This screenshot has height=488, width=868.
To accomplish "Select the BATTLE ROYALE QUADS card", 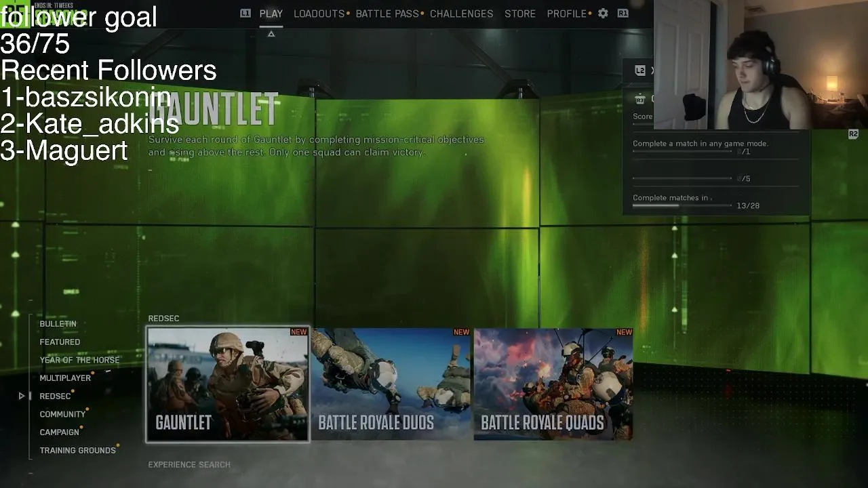I will point(553,384).
